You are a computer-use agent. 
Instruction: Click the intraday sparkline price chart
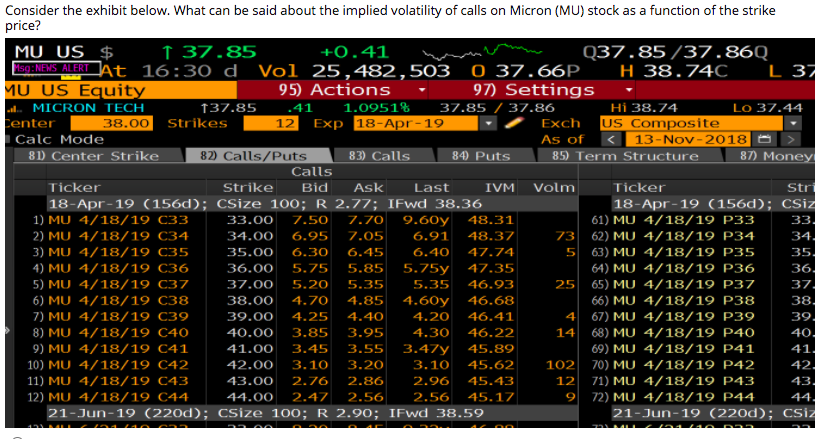point(482,52)
